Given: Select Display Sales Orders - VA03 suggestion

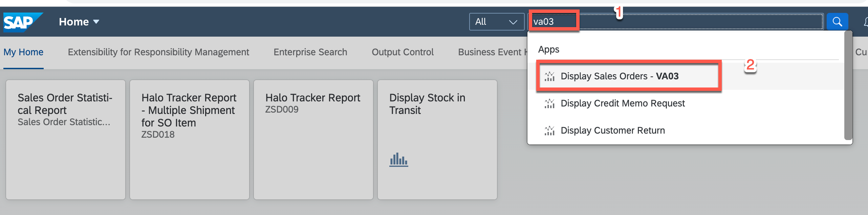Looking at the screenshot, I should [619, 76].
